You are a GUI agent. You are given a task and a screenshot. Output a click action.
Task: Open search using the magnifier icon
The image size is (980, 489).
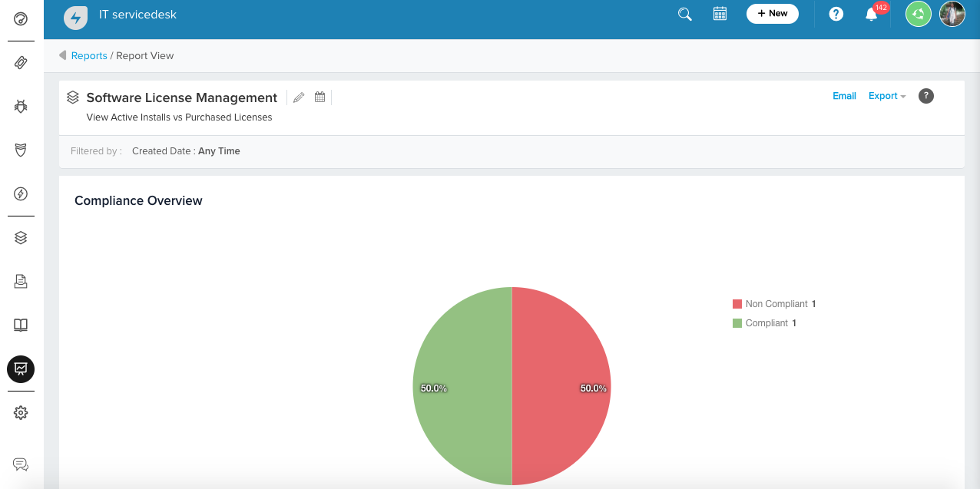click(684, 14)
